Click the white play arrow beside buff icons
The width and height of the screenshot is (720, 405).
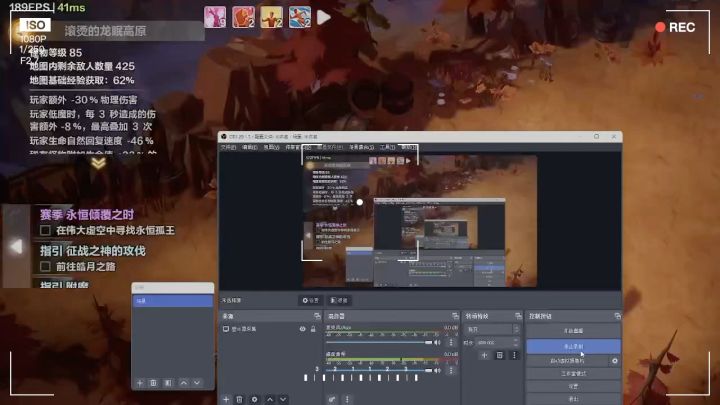[x=324, y=17]
